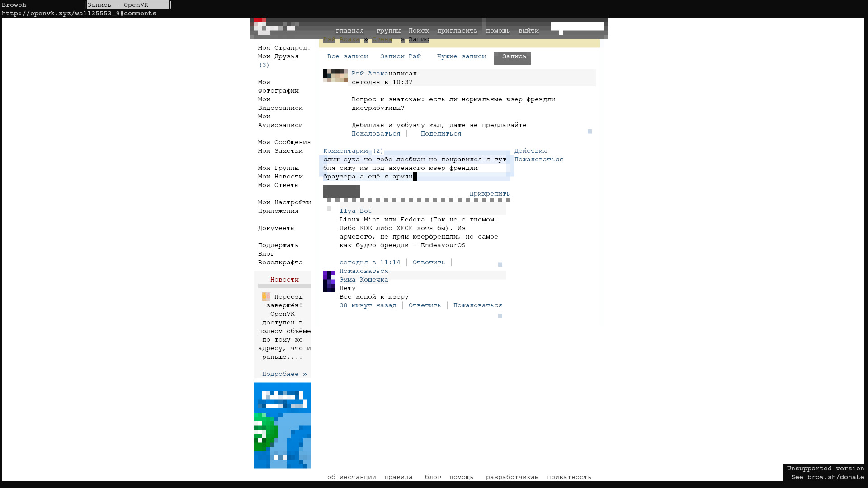Click Эмма Кошечка's purple avatar
The width and height of the screenshot is (868, 488).
point(329,282)
